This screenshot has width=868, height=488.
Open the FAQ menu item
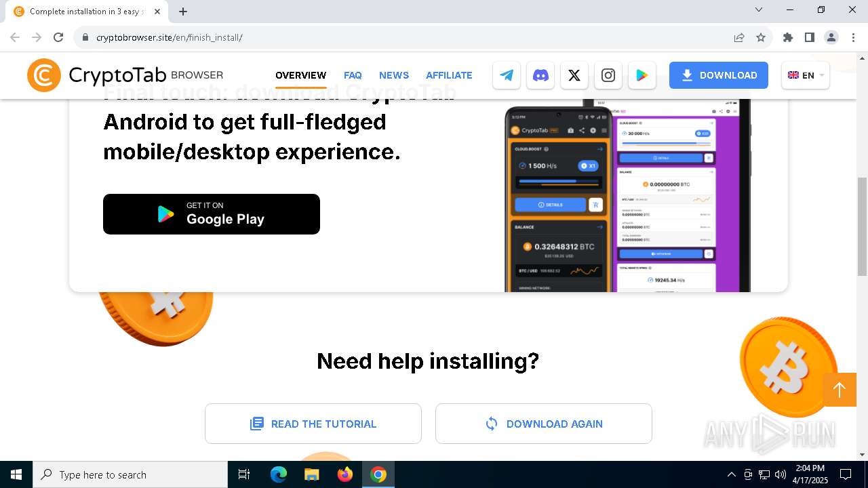coord(353,75)
